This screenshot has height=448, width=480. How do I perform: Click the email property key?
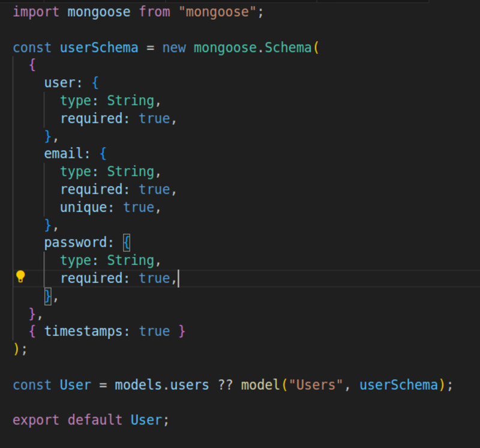[64, 154]
